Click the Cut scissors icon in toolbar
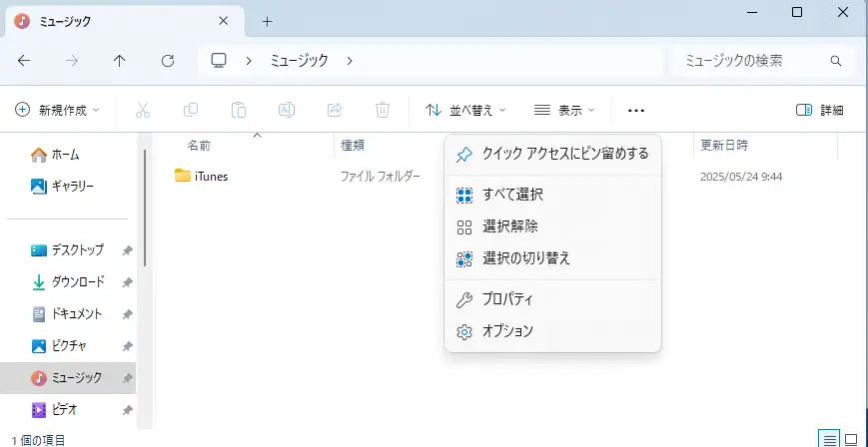868x447 pixels. point(143,110)
